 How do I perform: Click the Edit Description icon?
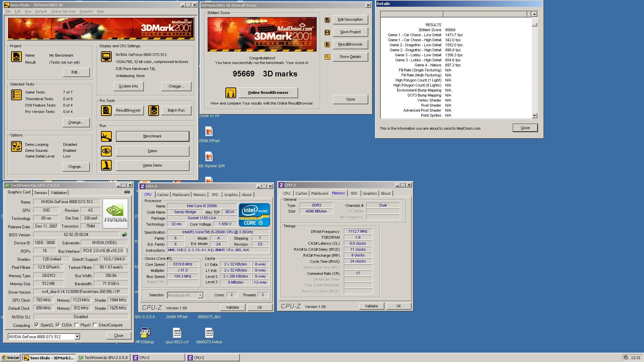coord(327,20)
